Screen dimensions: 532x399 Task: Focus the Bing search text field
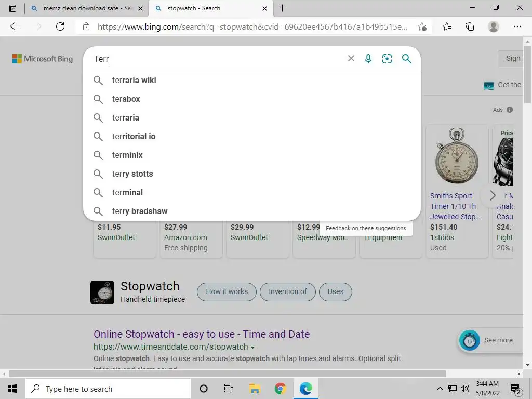coord(217,59)
